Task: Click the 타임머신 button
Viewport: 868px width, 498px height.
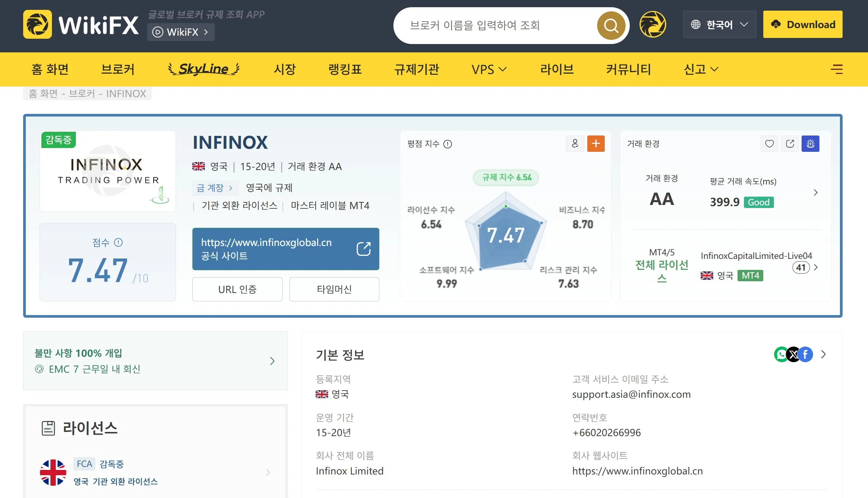Action: coord(334,289)
